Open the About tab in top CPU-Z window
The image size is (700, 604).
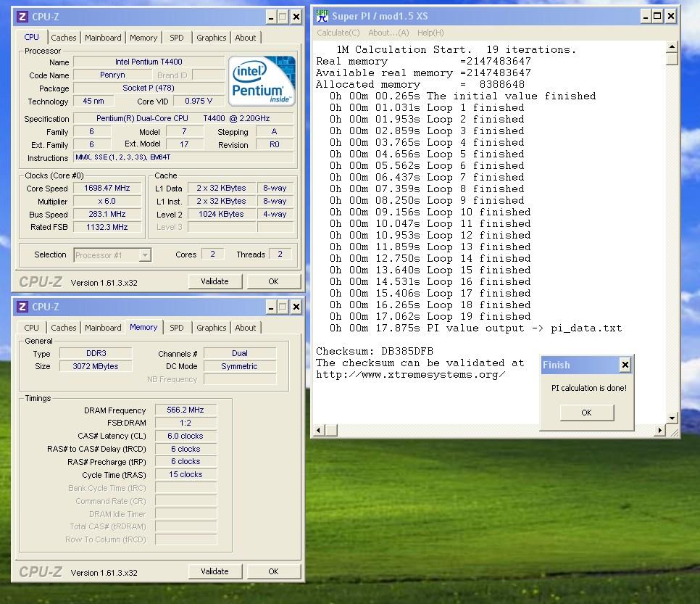(x=246, y=38)
